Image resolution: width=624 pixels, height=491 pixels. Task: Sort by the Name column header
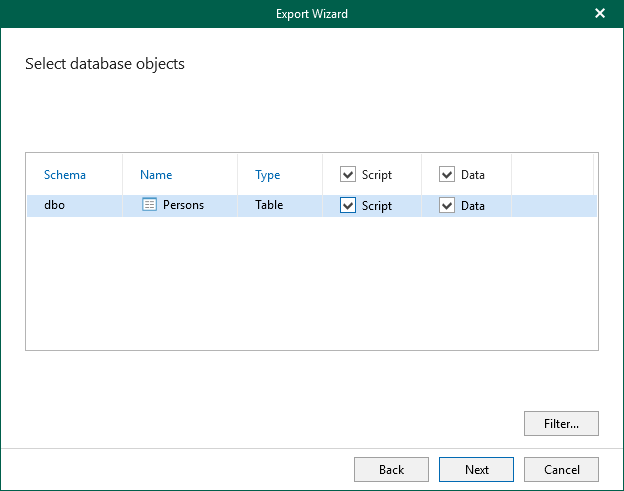point(156,174)
